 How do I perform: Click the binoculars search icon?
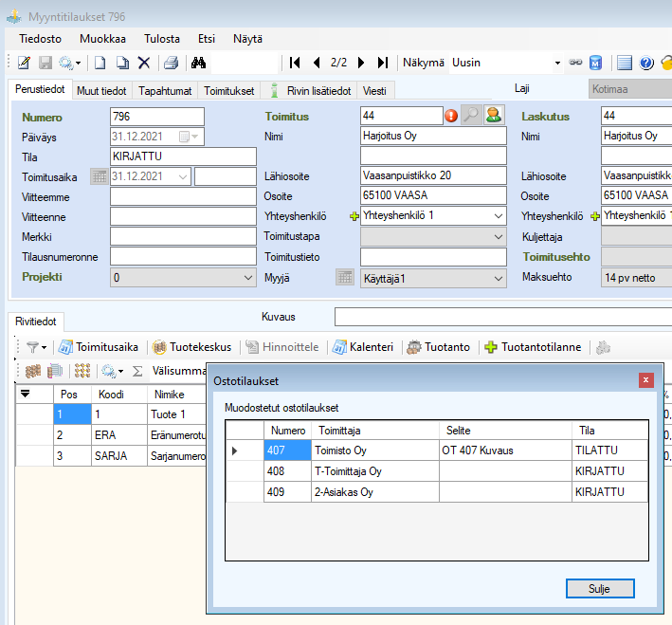point(199,63)
